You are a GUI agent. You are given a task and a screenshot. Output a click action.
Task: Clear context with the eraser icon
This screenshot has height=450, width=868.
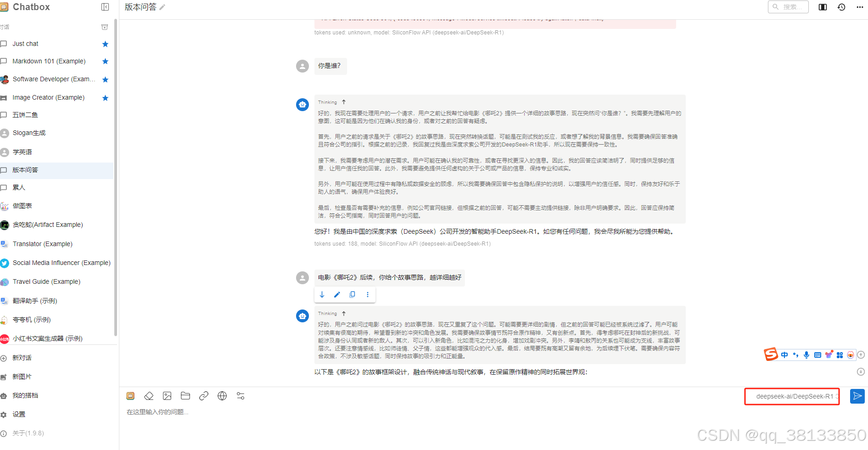[x=149, y=396]
